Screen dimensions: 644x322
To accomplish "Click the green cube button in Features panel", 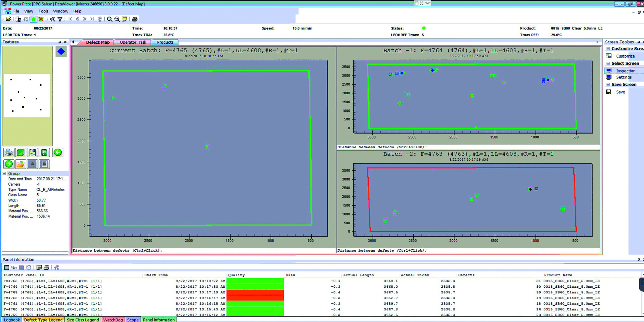I will (20, 152).
